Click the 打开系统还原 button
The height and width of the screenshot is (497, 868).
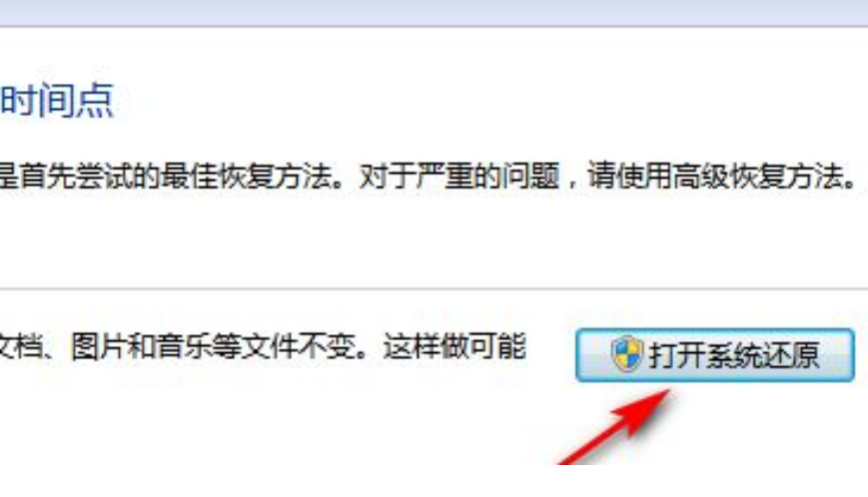714,355
